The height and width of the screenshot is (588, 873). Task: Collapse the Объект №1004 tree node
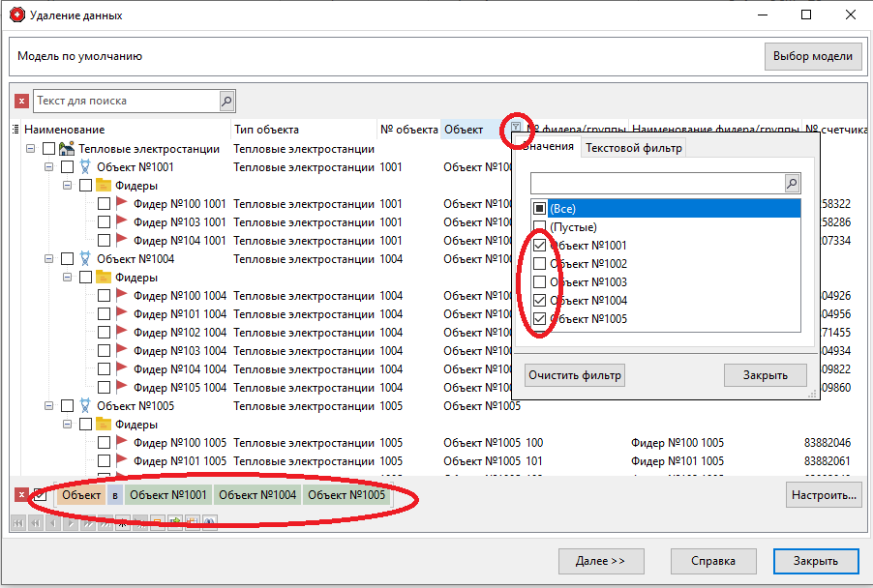48,258
